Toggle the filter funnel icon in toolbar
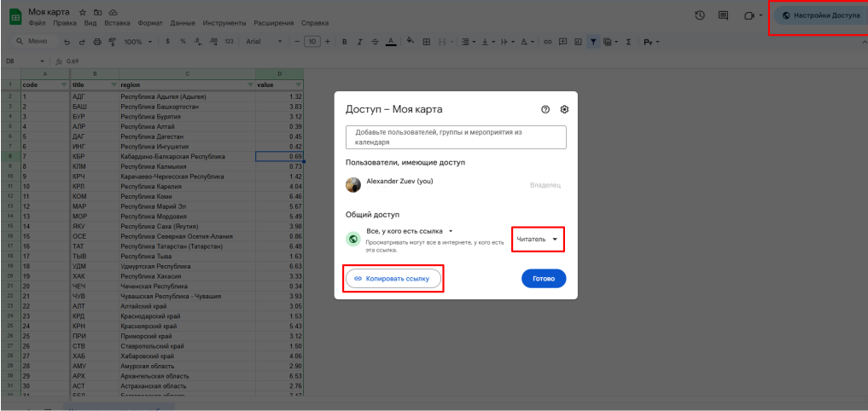 tap(593, 42)
